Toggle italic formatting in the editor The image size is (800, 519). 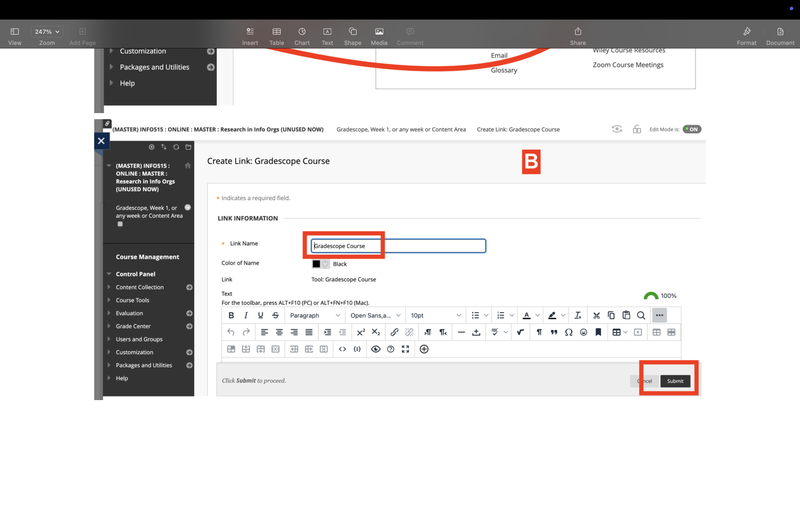246,315
